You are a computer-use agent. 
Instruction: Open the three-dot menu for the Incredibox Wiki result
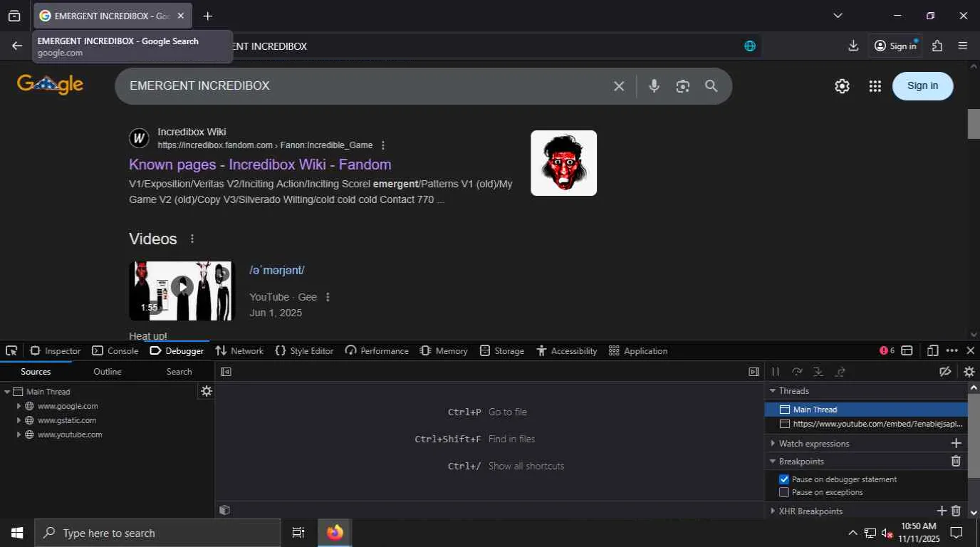click(x=383, y=145)
